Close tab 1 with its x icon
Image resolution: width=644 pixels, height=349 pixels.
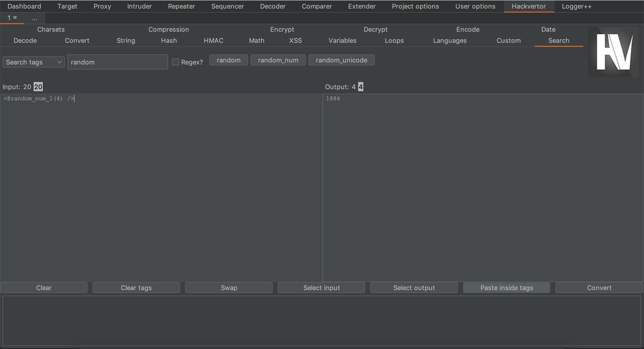[x=15, y=18]
